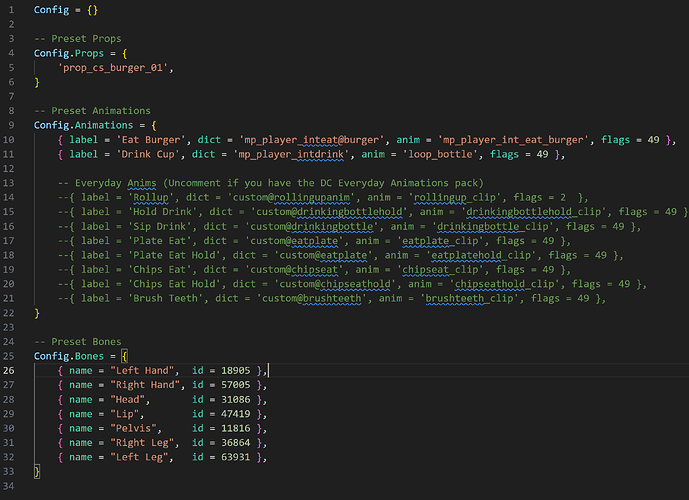This screenshot has width=689, height=500.
Task: Click the commented 'Rollup' label
Action: pyautogui.click(x=151, y=197)
